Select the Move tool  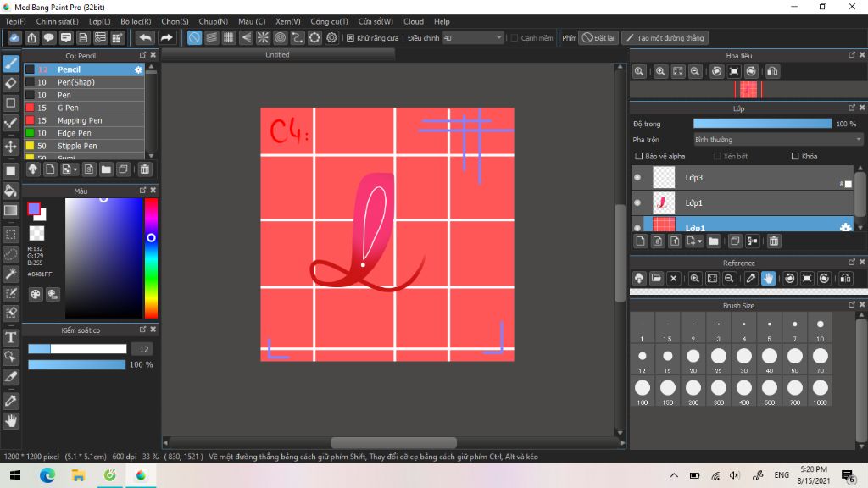(10, 147)
